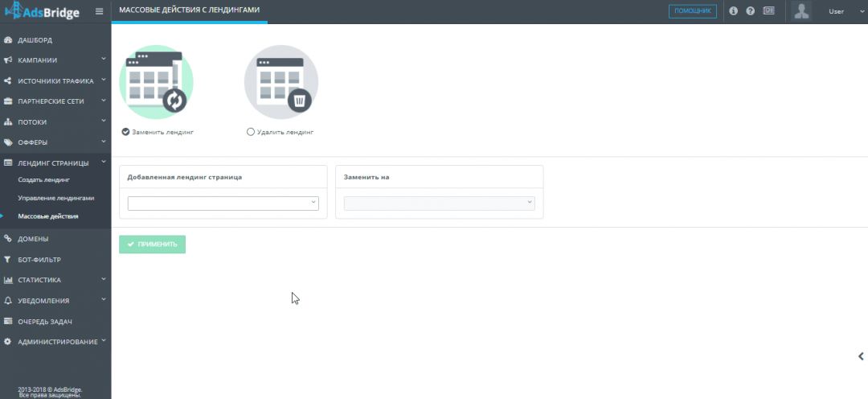Click the info icon in top bar
This screenshot has height=399, width=868.
pyautogui.click(x=733, y=11)
